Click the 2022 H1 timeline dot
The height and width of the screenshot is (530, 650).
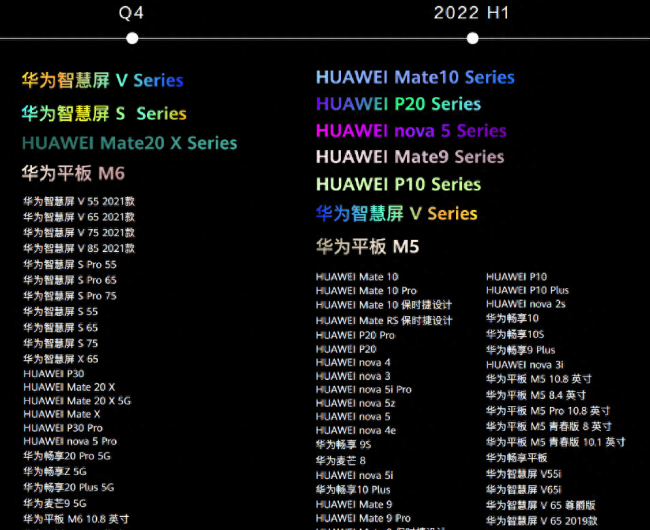[472, 39]
